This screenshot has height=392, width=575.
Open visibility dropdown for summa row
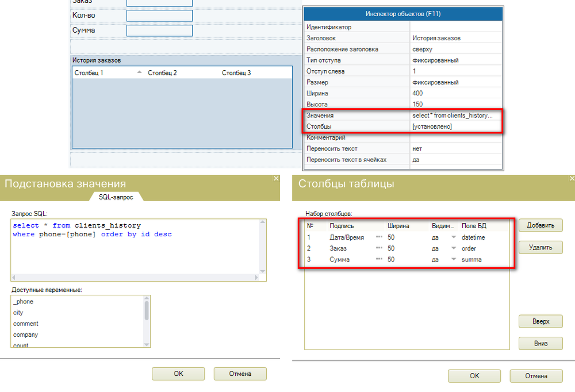tap(453, 260)
